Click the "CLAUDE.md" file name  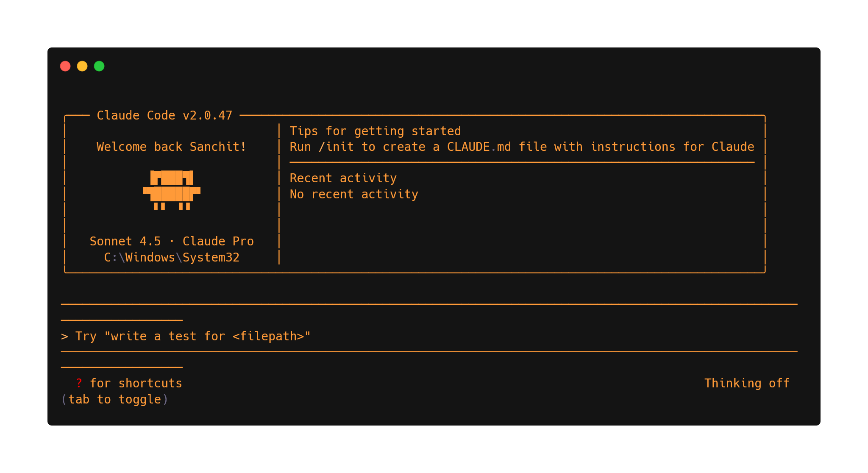[x=479, y=147]
